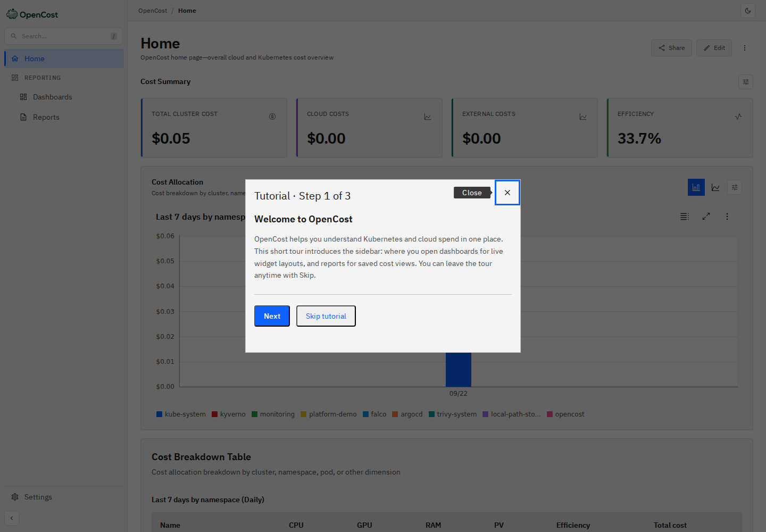Toggle dark mode moon icon
Viewport: 766px width, 532px height.
(x=748, y=11)
